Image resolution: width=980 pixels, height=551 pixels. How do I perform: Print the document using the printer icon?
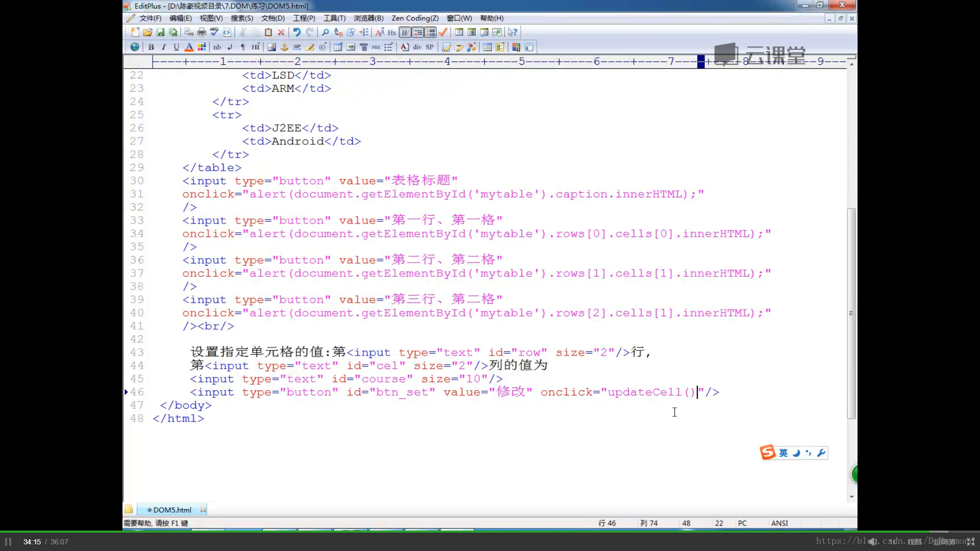202,32
